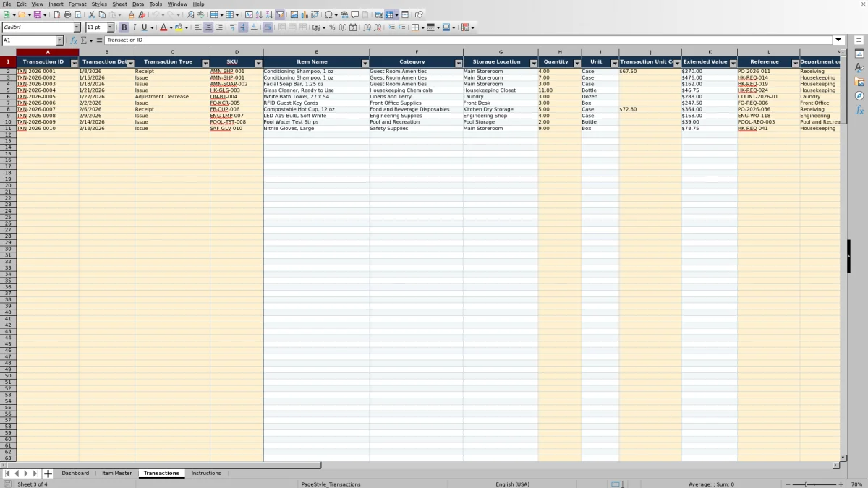Print the document via toolbar printer icon

pos(67,14)
